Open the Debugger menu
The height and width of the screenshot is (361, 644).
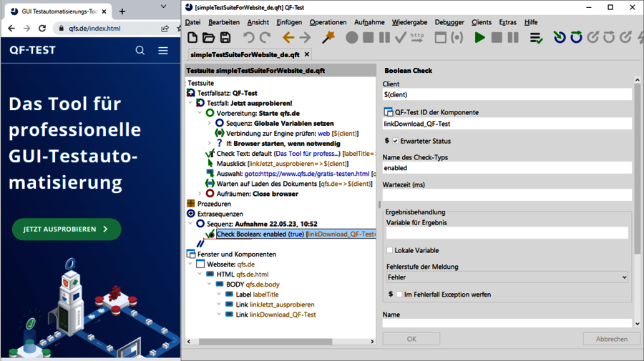449,22
